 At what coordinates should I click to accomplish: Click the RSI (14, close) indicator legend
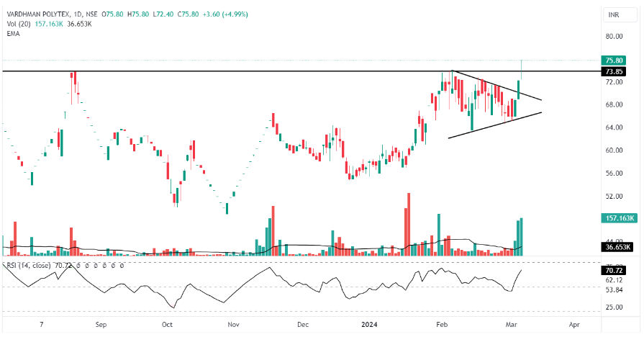click(x=29, y=266)
